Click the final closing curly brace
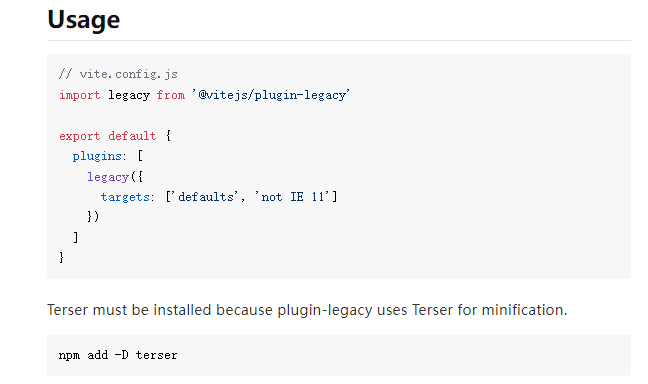The width and height of the screenshot is (648, 384). pos(62,258)
